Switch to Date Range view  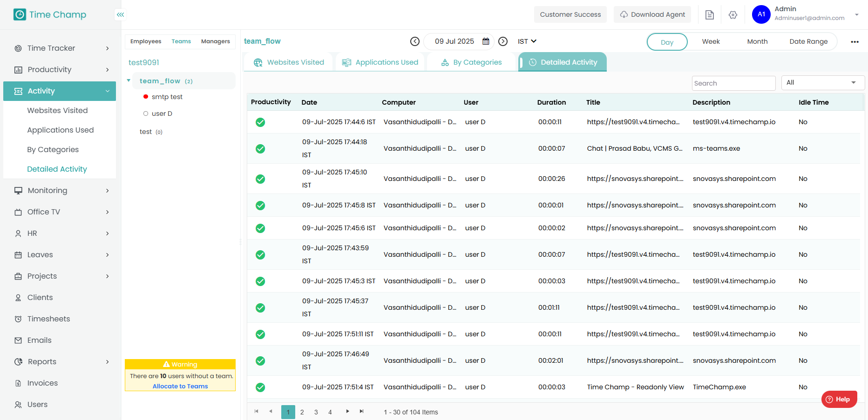[808, 42]
